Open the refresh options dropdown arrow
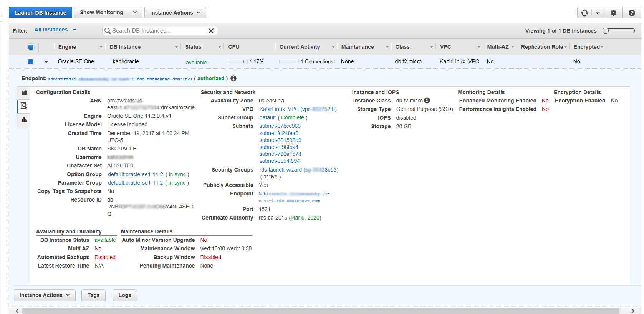Viewport: 644px width, 314px height. [x=598, y=13]
